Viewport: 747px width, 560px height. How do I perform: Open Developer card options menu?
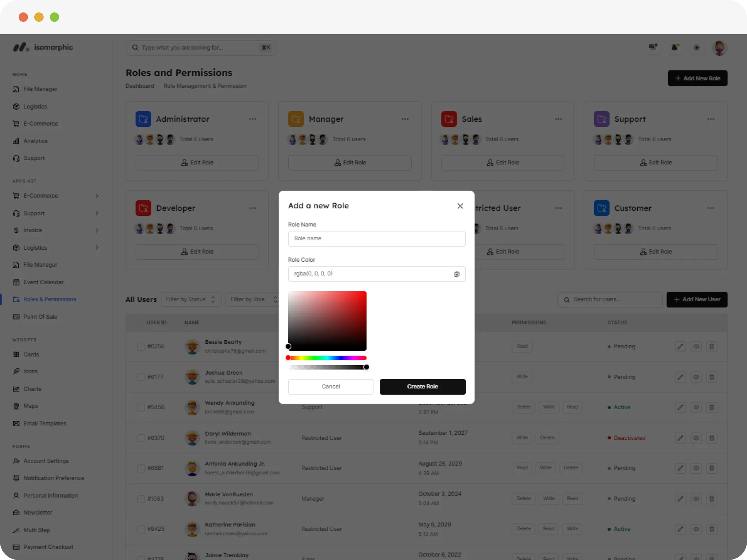pyautogui.click(x=253, y=208)
